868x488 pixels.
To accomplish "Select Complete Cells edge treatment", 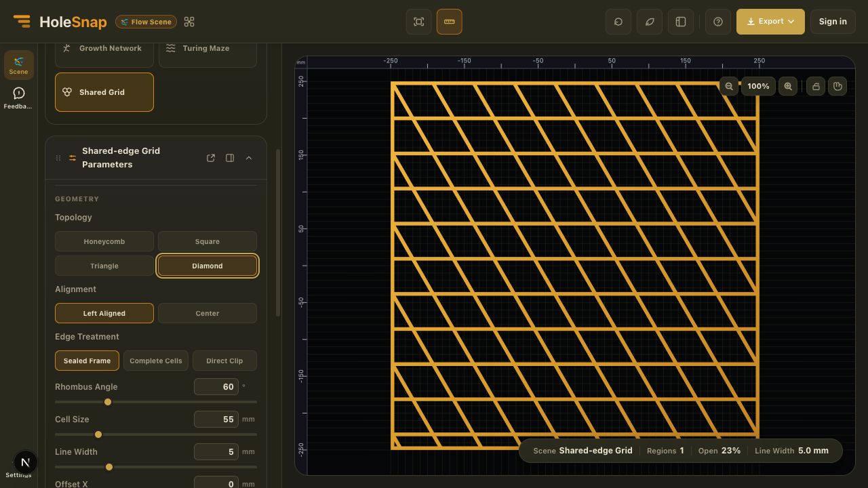I will click(x=156, y=361).
